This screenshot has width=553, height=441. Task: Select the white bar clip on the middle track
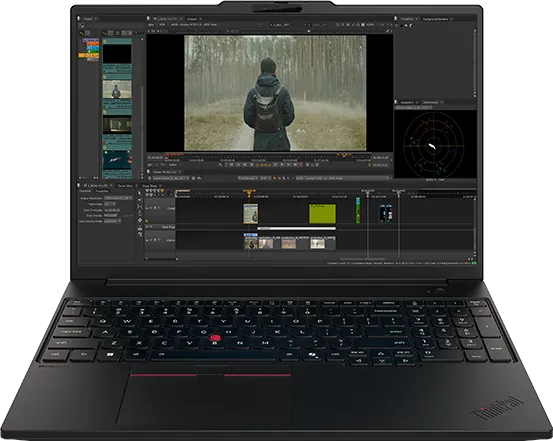pos(297,228)
